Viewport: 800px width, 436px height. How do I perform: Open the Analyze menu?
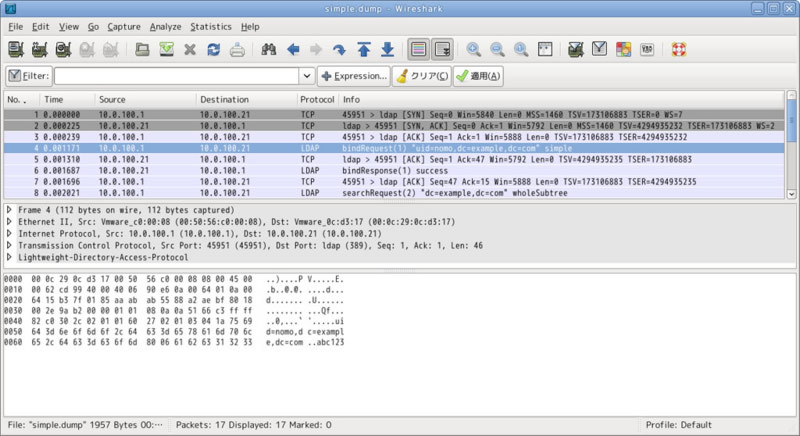165,27
